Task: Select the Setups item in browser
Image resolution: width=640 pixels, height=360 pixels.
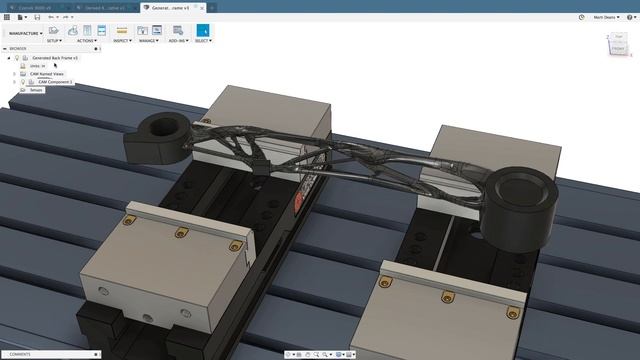Action: (36, 90)
